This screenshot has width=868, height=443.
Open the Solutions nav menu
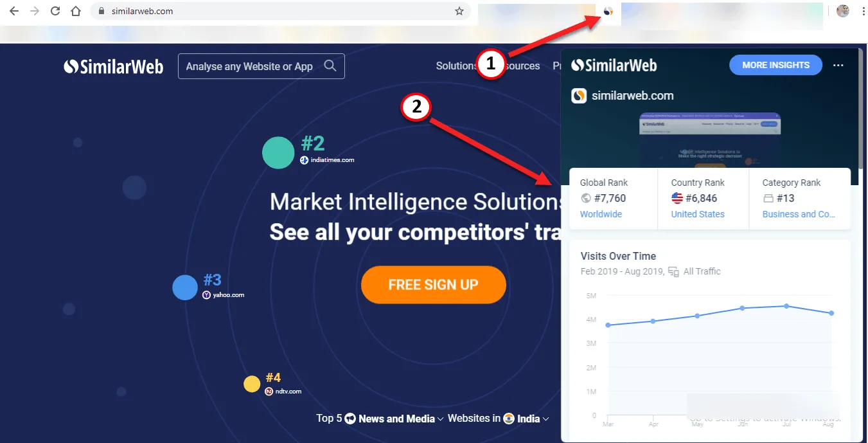456,66
